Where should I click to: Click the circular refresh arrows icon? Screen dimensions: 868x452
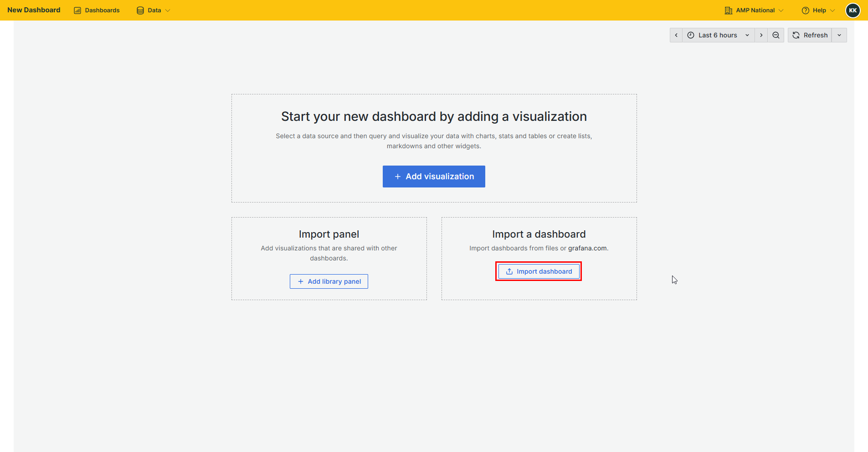pyautogui.click(x=796, y=35)
